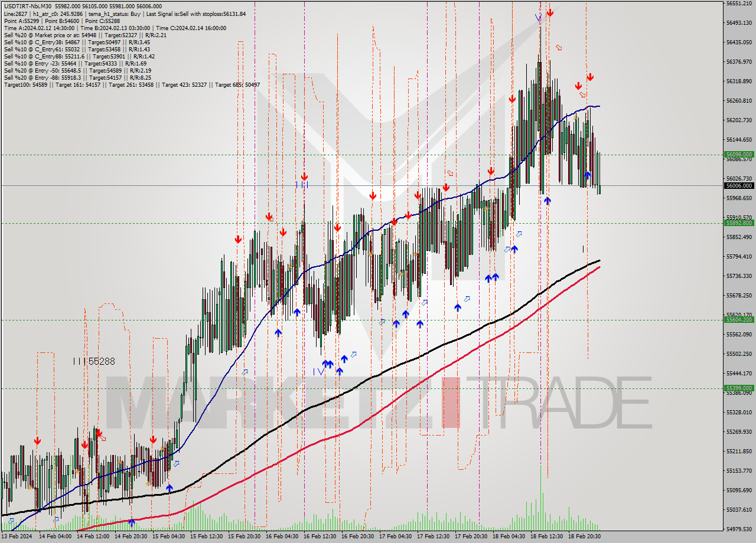Select the '16 Feb 20:30' time axis label
Image resolution: width=756 pixels, height=543 pixels.
pos(357,537)
